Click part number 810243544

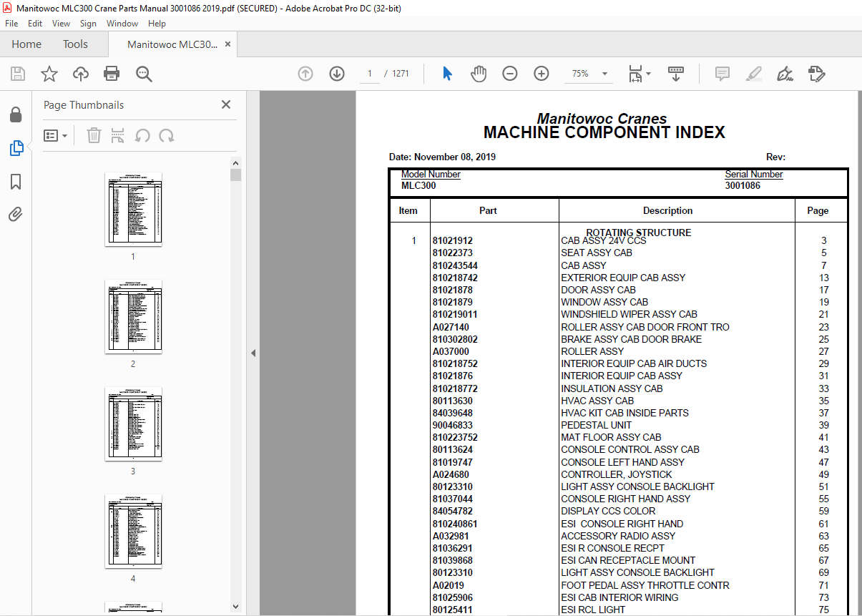click(455, 265)
